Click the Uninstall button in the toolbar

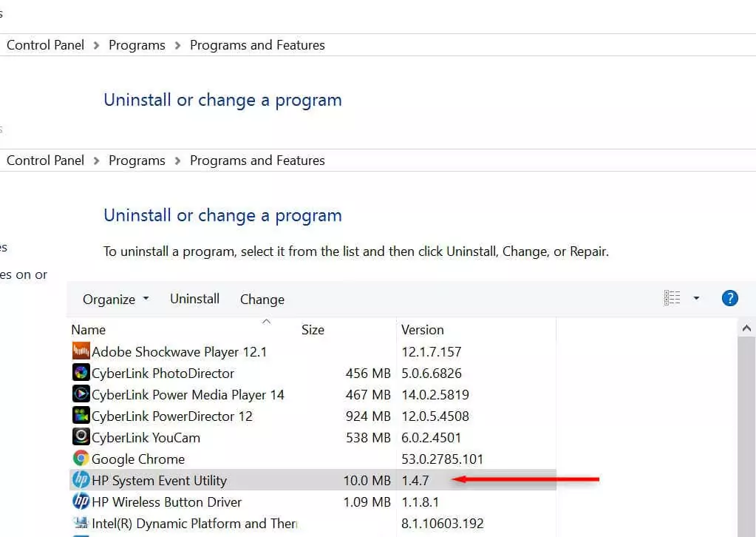pos(195,299)
